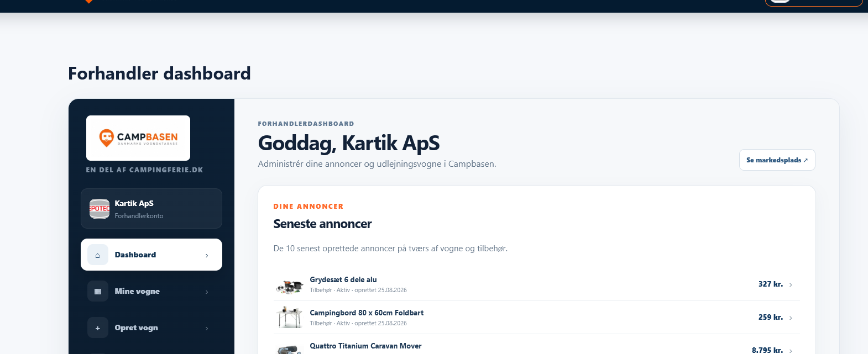868x354 pixels.
Task: Click the Forhandler dashboard page title
Action: point(159,73)
